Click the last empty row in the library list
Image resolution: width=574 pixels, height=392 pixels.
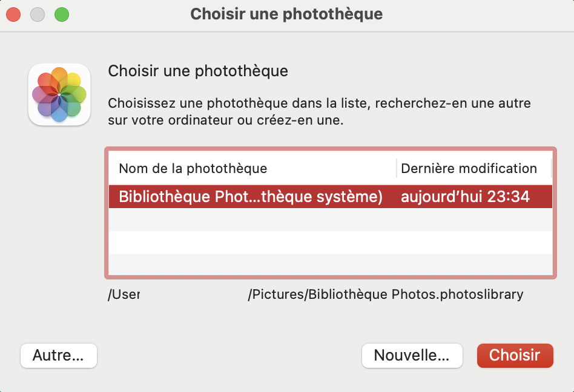click(x=330, y=264)
